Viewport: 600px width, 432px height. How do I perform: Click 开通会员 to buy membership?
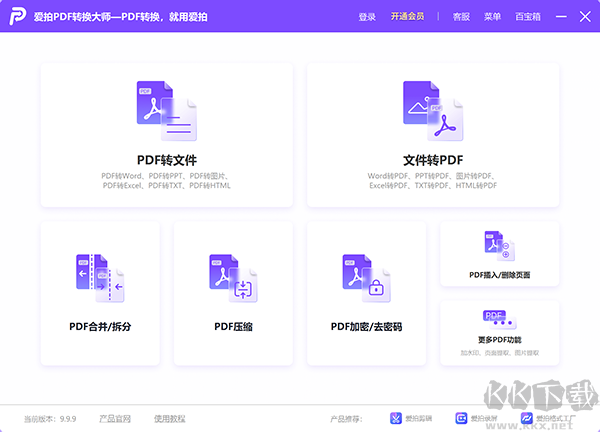click(x=408, y=16)
